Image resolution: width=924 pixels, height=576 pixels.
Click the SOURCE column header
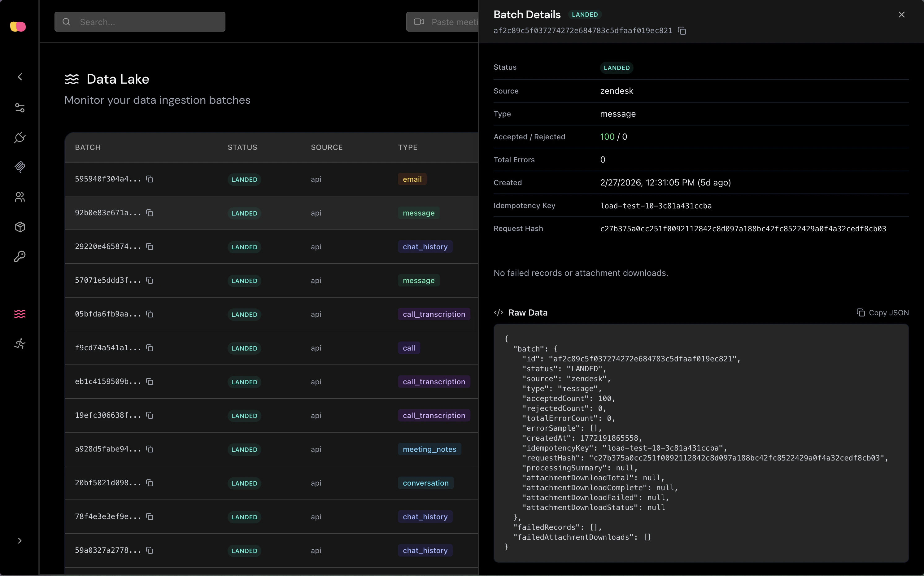[327, 147]
